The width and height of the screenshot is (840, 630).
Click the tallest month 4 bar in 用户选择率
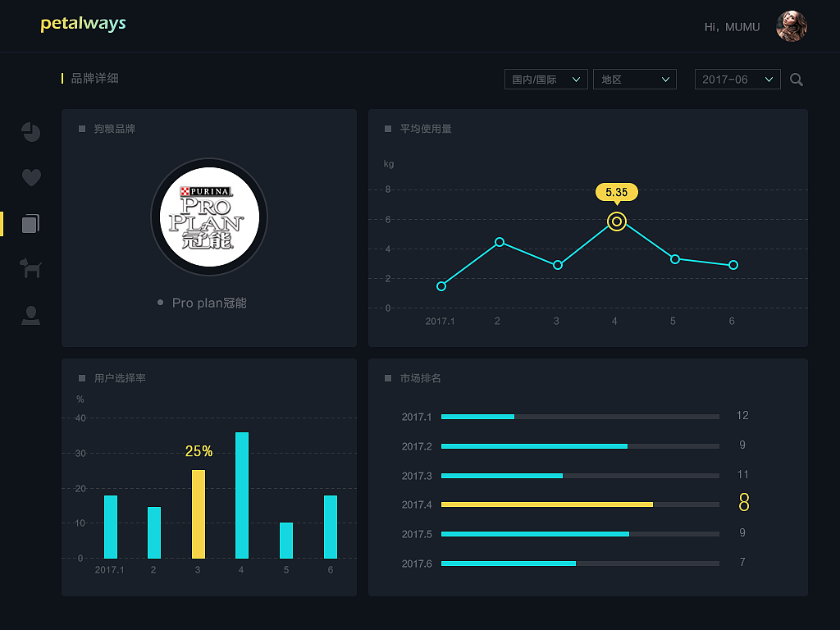pyautogui.click(x=242, y=495)
